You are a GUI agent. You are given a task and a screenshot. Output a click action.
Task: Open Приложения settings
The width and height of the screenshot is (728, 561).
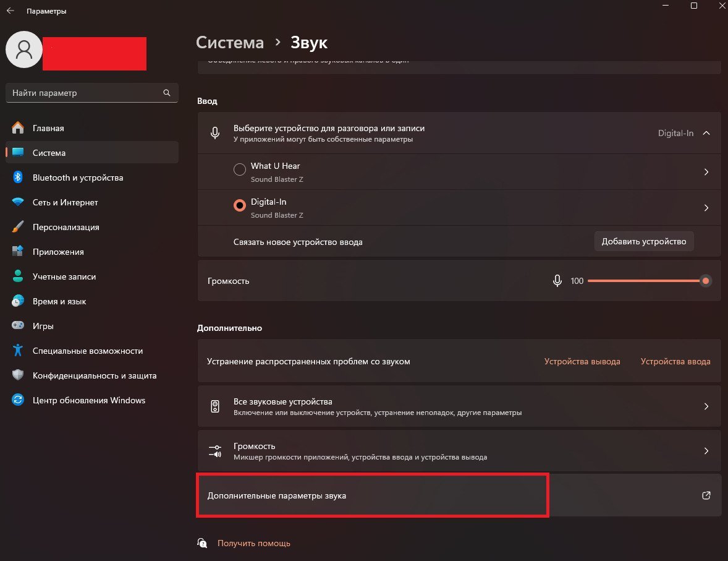[92, 252]
